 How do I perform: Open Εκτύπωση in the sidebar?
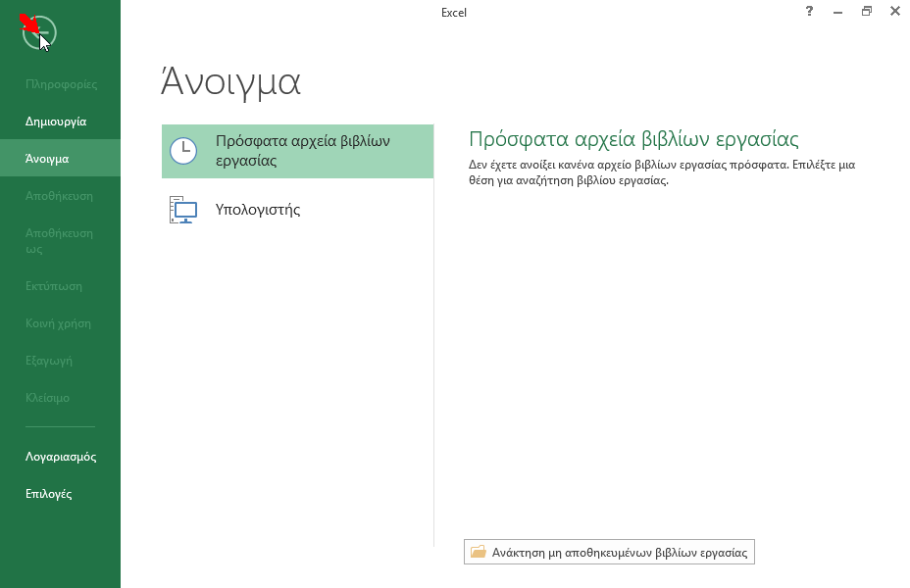tap(53, 286)
